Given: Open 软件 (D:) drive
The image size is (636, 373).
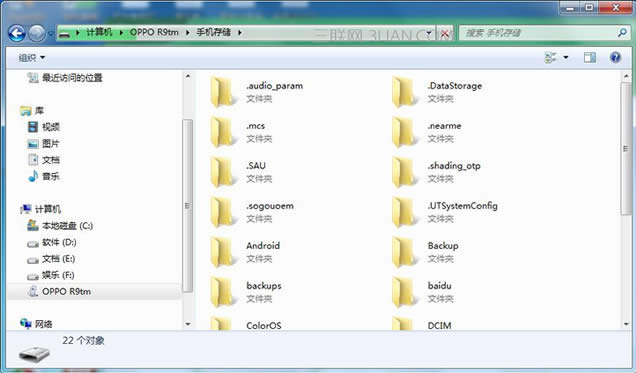Looking at the screenshot, I should [59, 242].
